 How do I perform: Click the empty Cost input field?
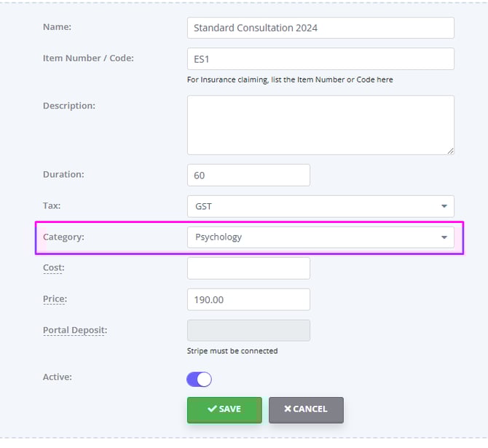248,268
